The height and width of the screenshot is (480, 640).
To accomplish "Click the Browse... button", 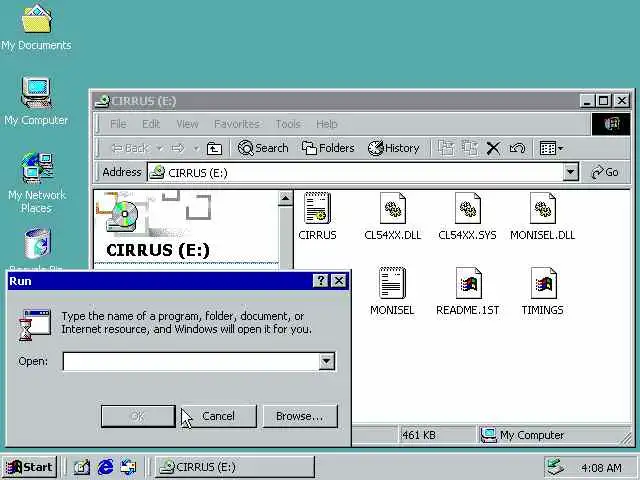I will [x=300, y=416].
